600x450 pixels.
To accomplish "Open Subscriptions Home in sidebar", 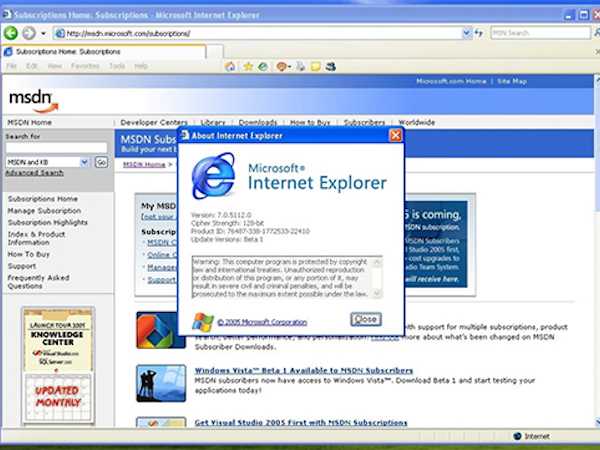I will [43, 199].
